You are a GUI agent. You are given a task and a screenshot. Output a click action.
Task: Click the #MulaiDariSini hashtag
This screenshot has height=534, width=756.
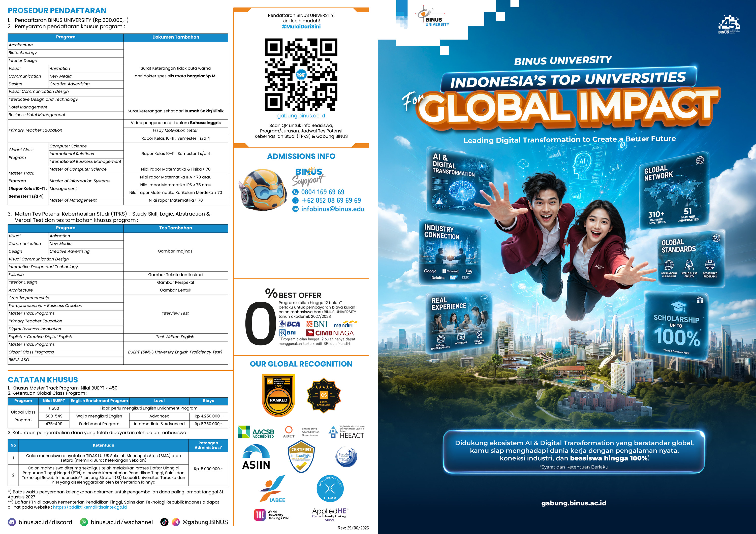coord(301,27)
